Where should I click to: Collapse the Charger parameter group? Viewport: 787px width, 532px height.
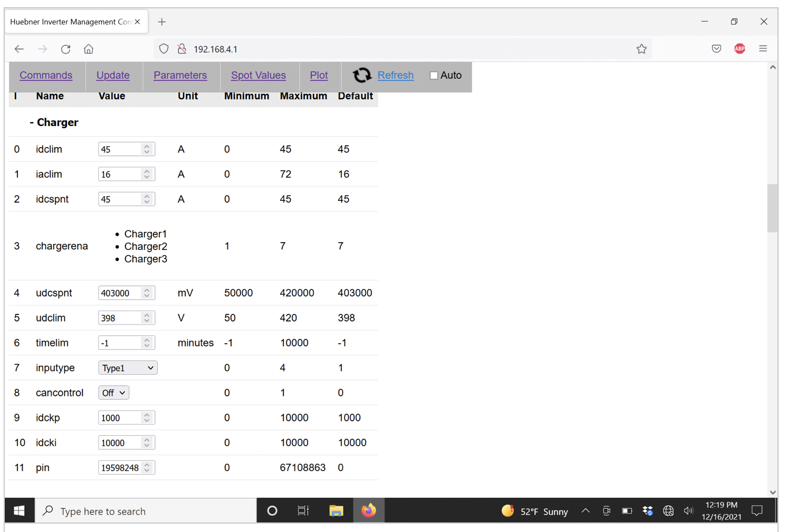click(x=54, y=123)
